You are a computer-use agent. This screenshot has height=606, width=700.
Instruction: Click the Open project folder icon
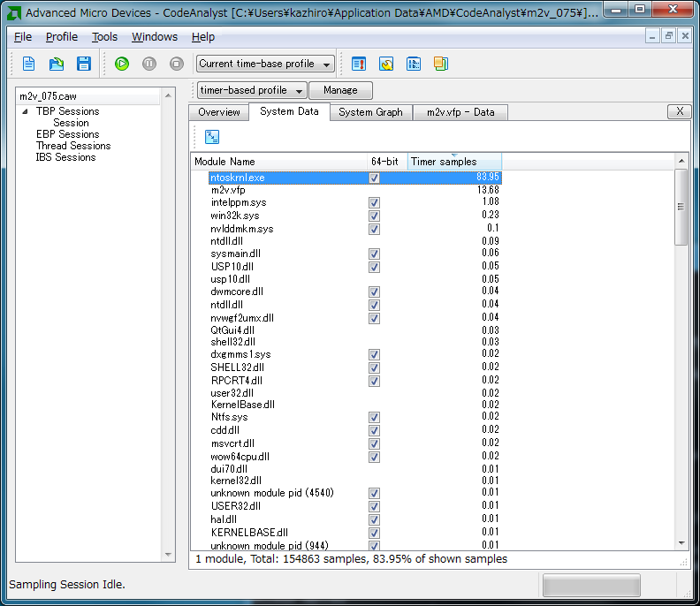pyautogui.click(x=57, y=64)
